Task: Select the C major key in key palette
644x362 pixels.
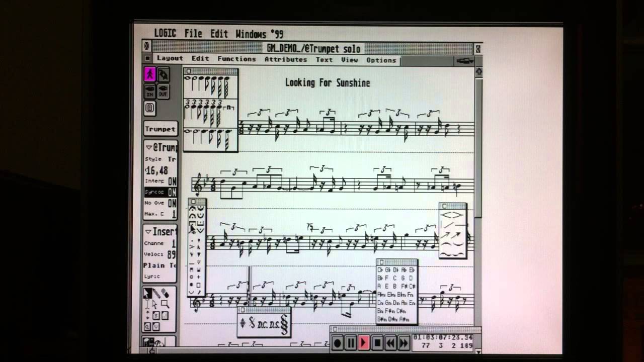Action: (394, 278)
